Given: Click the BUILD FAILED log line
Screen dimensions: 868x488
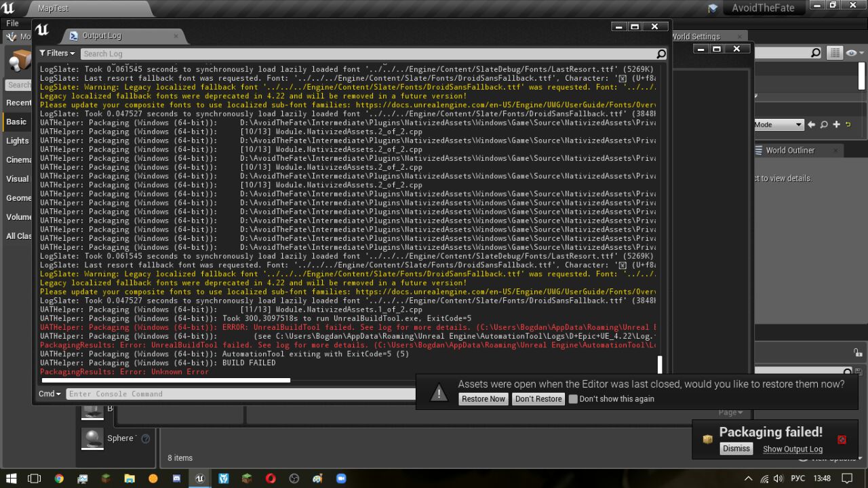Looking at the screenshot, I should 158,363.
